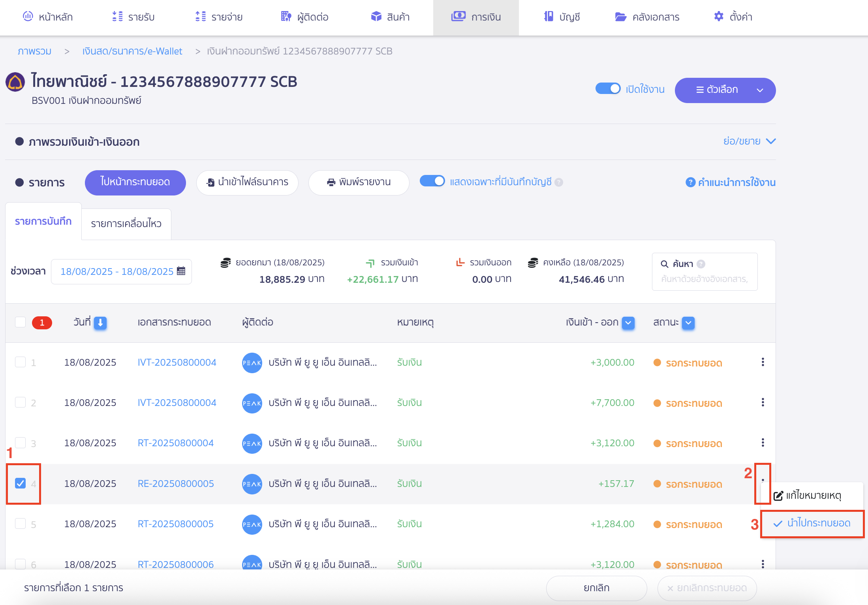Click the date sort arrow icon
This screenshot has width=868, height=605.
click(100, 323)
